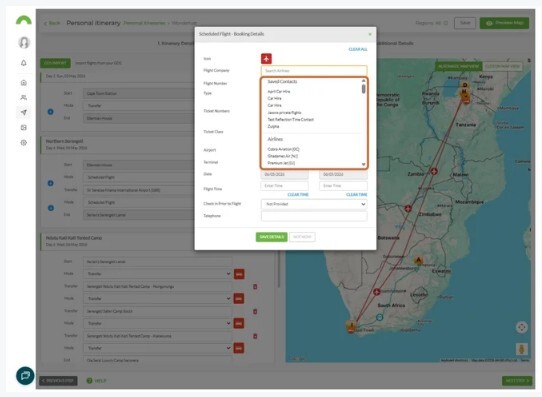542x397 pixels.
Task: Delete the Mangumungu transfer stop with its trash icon
Action: 255,287
